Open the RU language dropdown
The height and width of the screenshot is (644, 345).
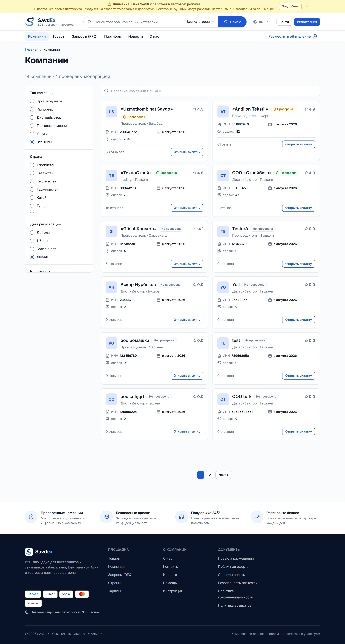[261, 22]
